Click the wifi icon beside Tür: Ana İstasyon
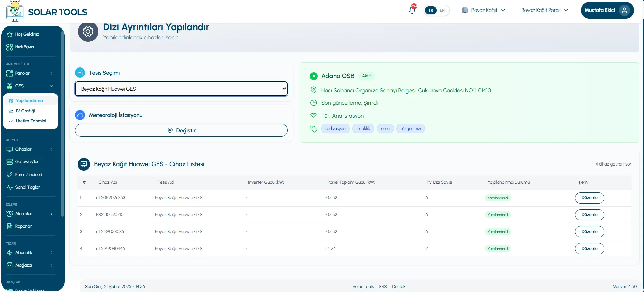This screenshot has height=292, width=644. pyautogui.click(x=314, y=116)
